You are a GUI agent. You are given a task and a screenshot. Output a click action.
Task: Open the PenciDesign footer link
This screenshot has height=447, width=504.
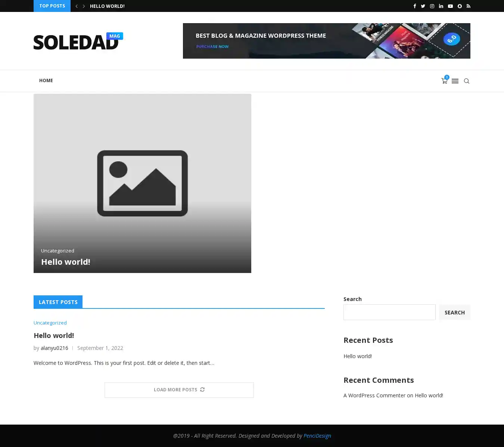point(317,436)
